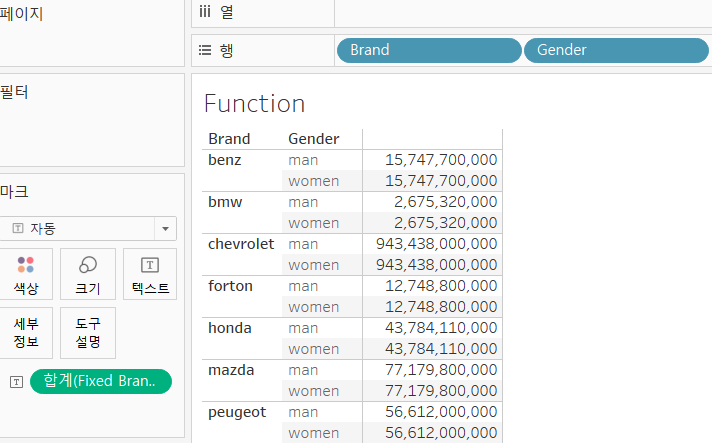
Task: Click women gender label under chevrolet
Action: (313, 265)
